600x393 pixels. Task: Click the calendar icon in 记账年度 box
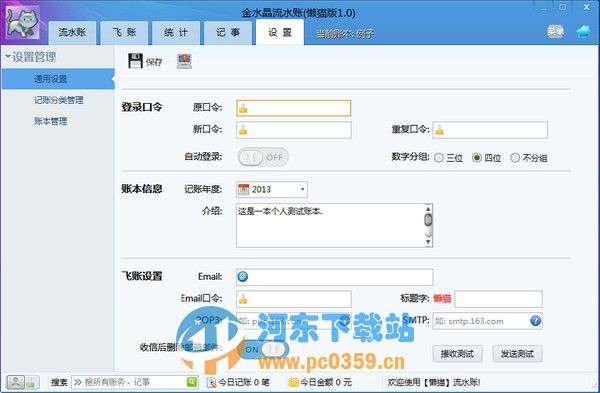point(243,189)
